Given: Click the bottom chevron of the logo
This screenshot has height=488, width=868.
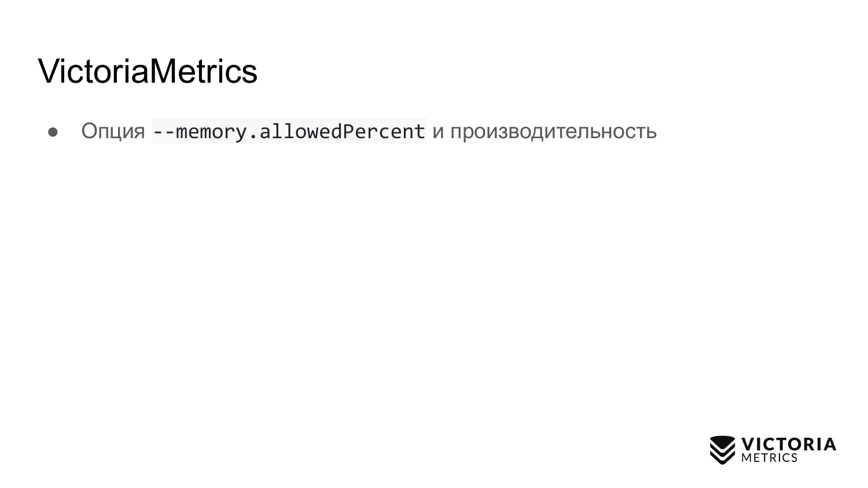Looking at the screenshot, I should coord(722,459).
